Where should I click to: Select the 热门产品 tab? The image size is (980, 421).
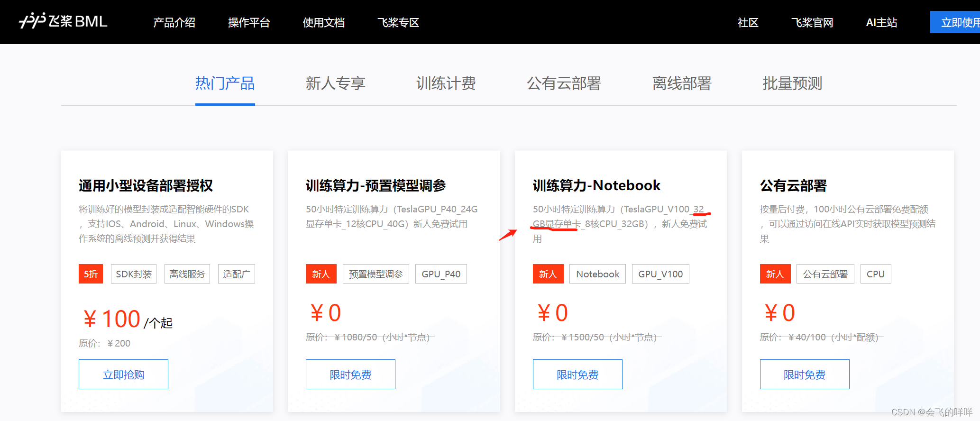pos(225,83)
